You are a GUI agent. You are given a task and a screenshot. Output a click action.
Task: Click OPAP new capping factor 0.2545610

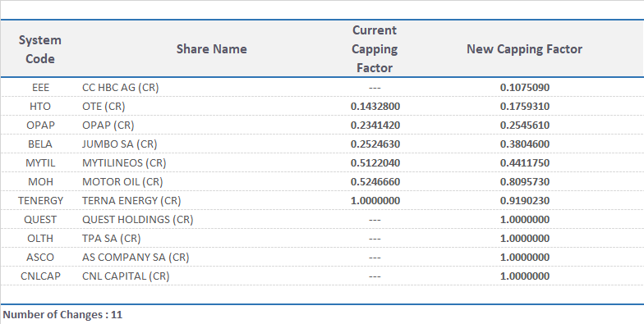click(x=524, y=125)
